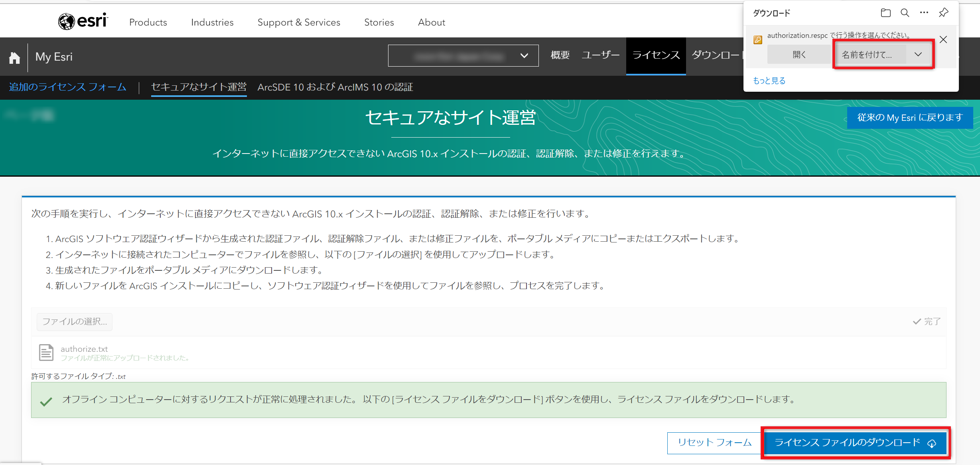
Task: Open the Industries menu
Action: [212, 22]
